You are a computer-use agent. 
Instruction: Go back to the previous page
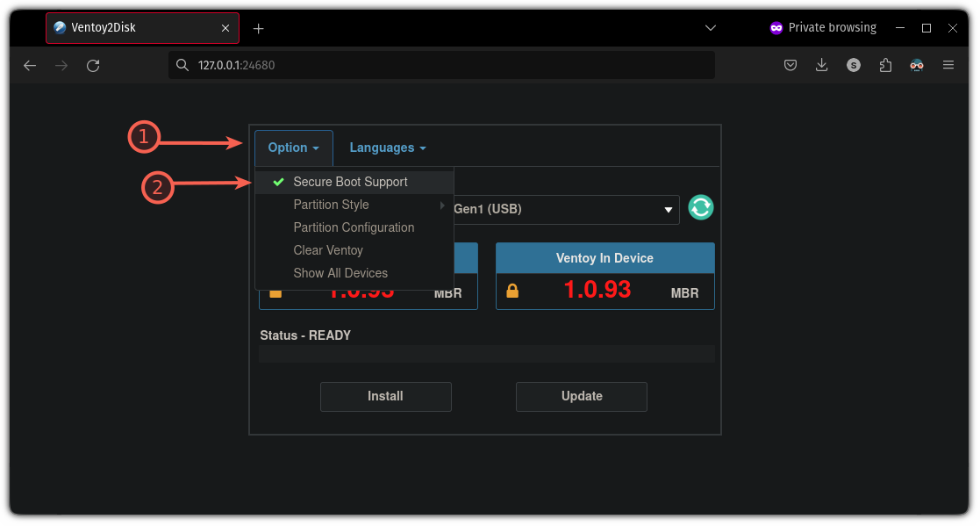click(x=29, y=66)
